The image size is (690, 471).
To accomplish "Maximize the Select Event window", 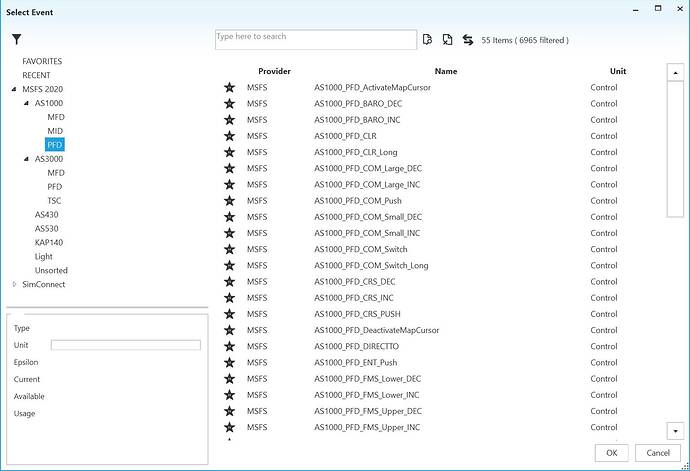I will [658, 8].
